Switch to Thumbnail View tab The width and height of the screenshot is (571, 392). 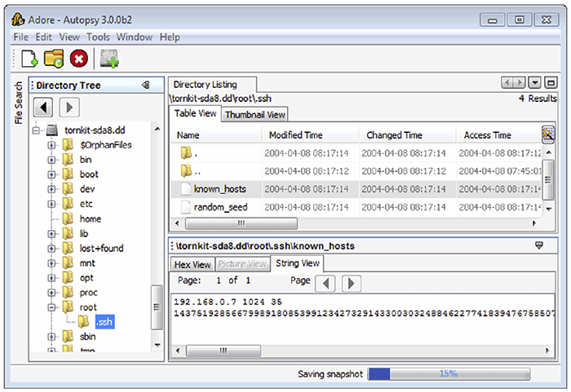(x=255, y=115)
